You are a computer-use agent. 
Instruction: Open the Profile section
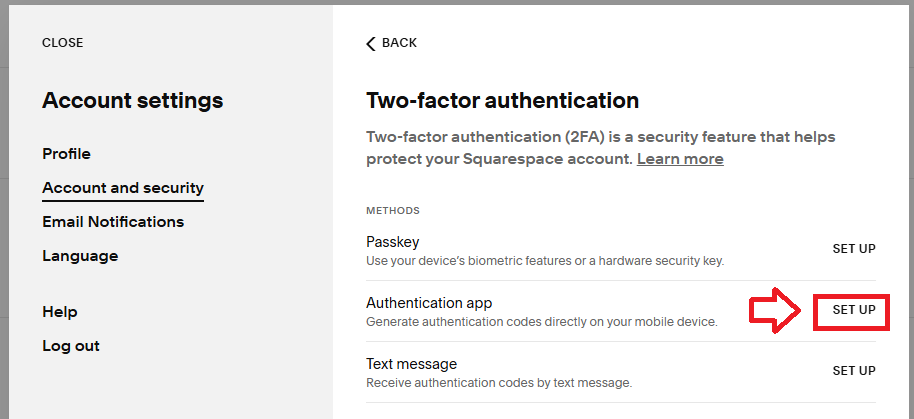pos(66,154)
